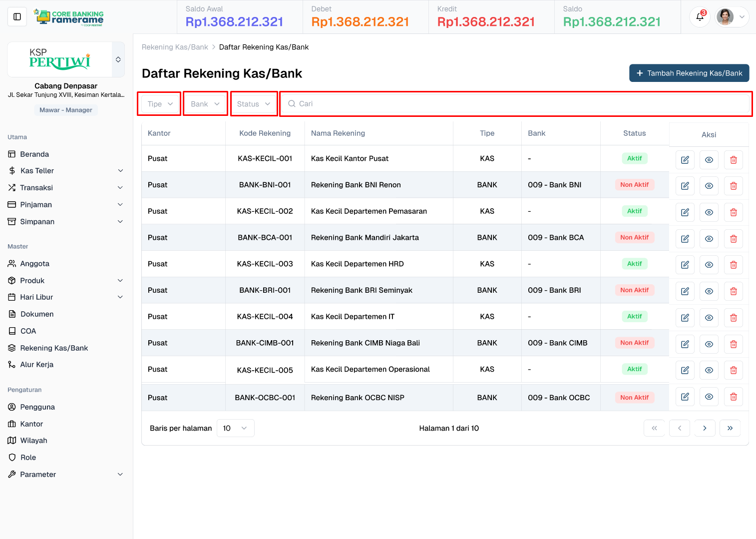Open the Tipe filter dropdown
Screen dimensions: 756x539
(159, 104)
